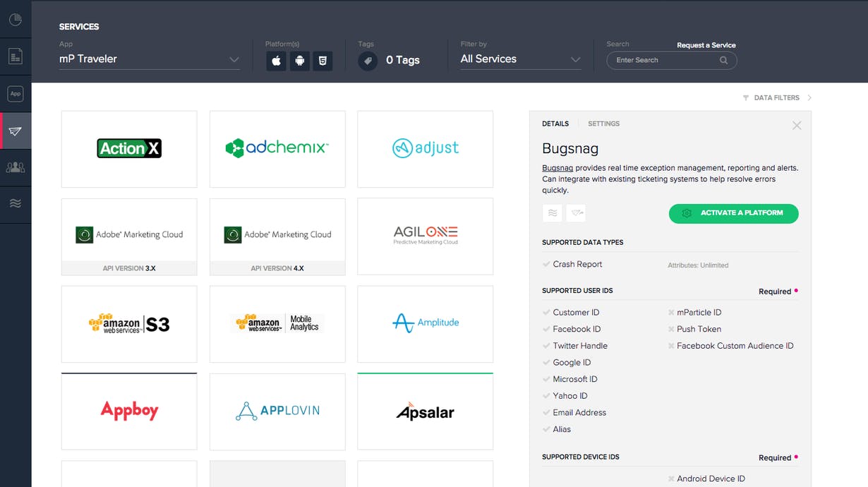Open Adobe Marketing Cloud API Version 3.X card
The image size is (868, 487).
(x=129, y=236)
